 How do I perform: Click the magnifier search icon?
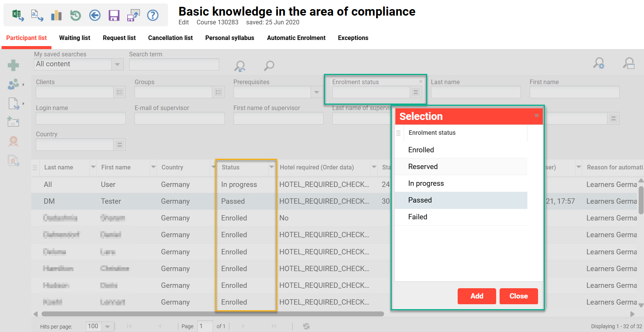tap(269, 66)
